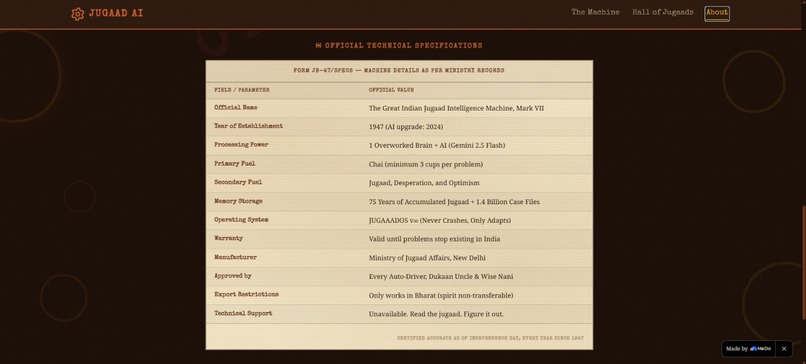Screen dimensions: 806x364
Task: Select Memory Storage label
Action: tap(238, 202)
